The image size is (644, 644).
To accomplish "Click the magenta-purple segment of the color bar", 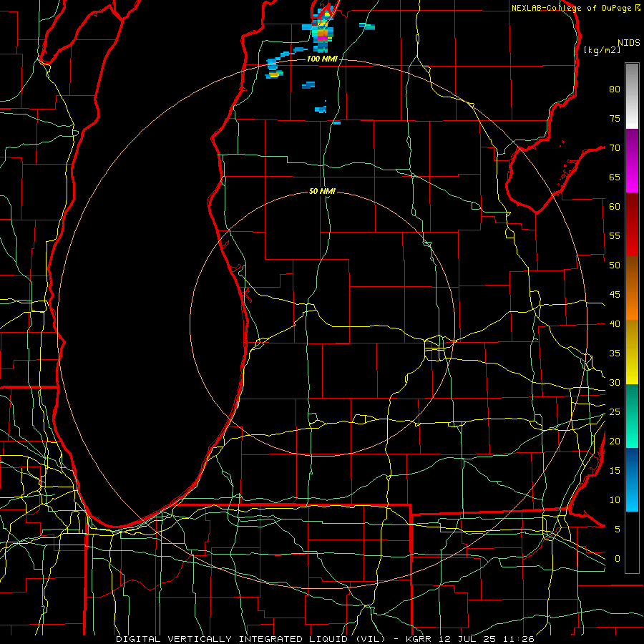I will click(x=632, y=160).
